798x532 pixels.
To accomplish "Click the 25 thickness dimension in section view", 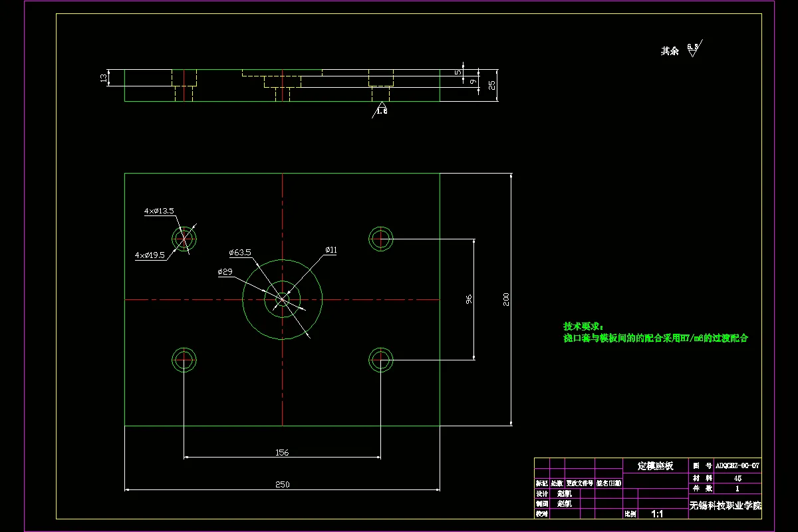I will click(x=491, y=85).
